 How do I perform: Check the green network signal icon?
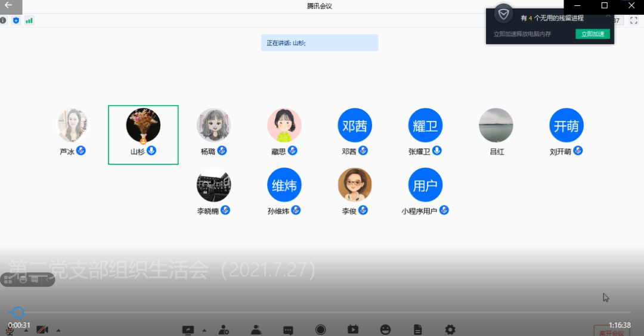[x=29, y=20]
